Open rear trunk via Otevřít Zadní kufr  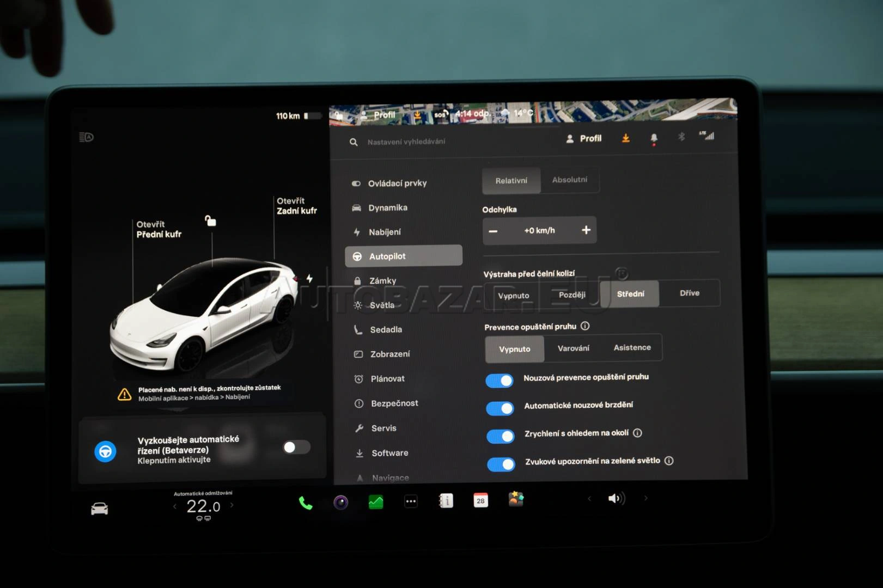(x=297, y=206)
